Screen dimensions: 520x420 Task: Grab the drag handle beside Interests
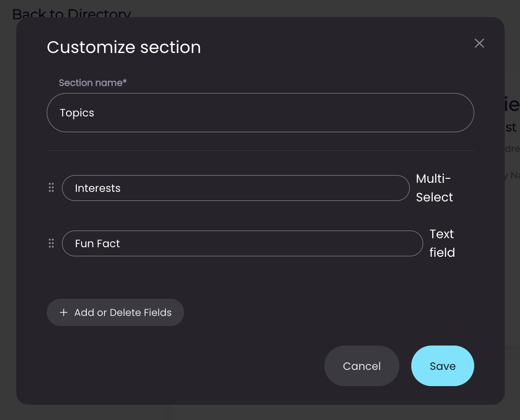52,188
